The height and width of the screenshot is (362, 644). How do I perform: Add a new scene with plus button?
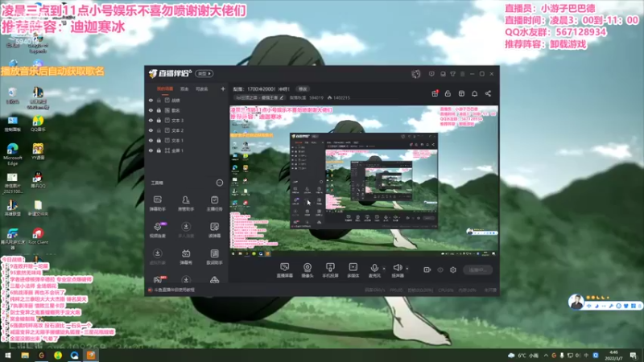click(x=223, y=89)
